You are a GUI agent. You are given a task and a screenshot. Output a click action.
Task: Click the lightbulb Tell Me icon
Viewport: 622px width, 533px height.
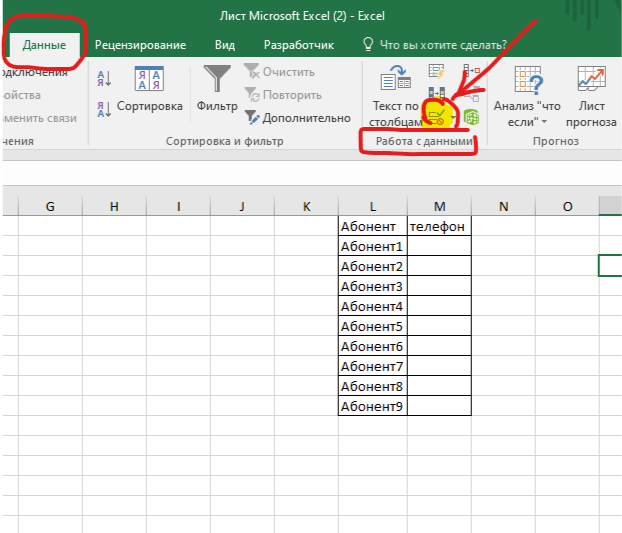[368, 44]
